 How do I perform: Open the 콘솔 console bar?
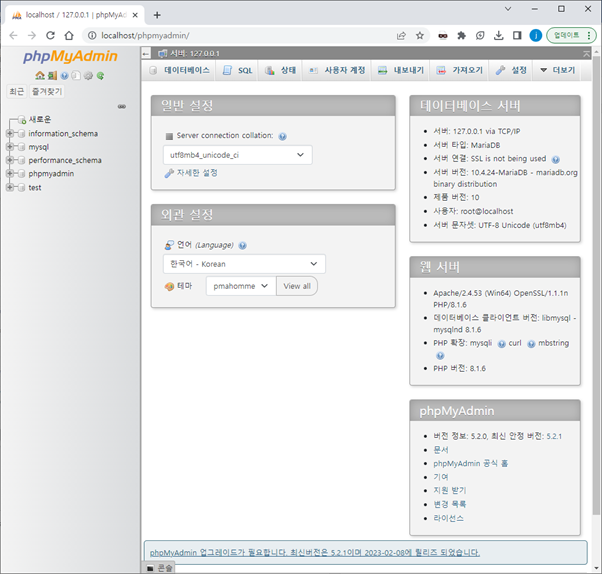(160, 568)
